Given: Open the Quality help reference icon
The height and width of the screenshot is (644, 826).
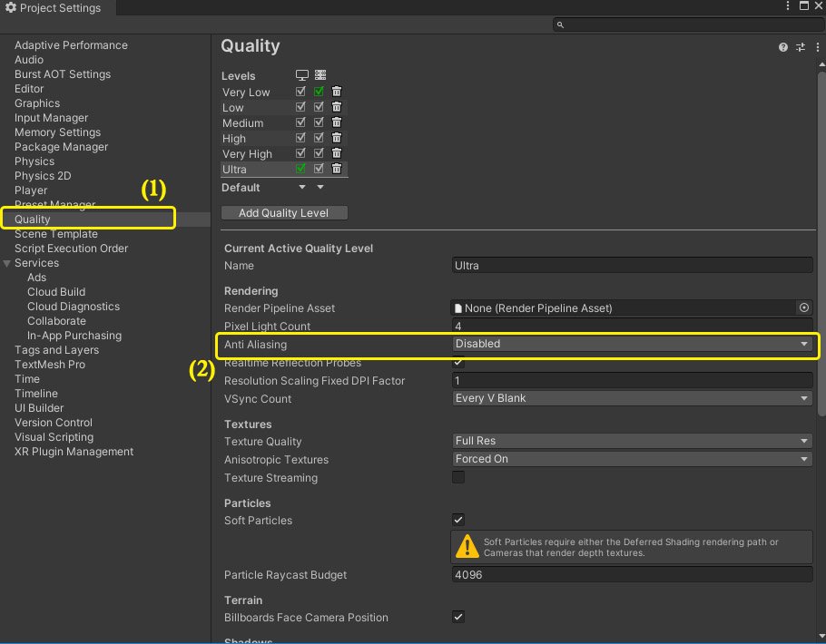Looking at the screenshot, I should tap(783, 47).
